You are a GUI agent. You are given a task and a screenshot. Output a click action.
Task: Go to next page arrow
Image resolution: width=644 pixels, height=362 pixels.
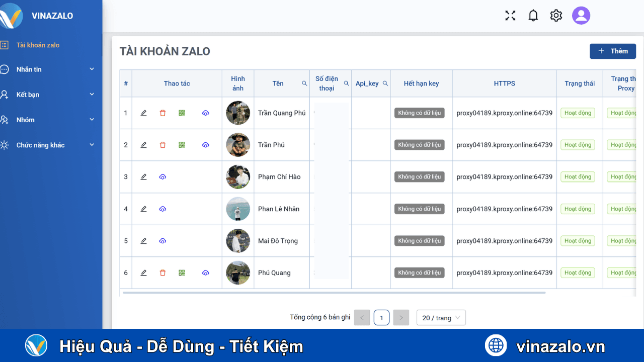401,318
